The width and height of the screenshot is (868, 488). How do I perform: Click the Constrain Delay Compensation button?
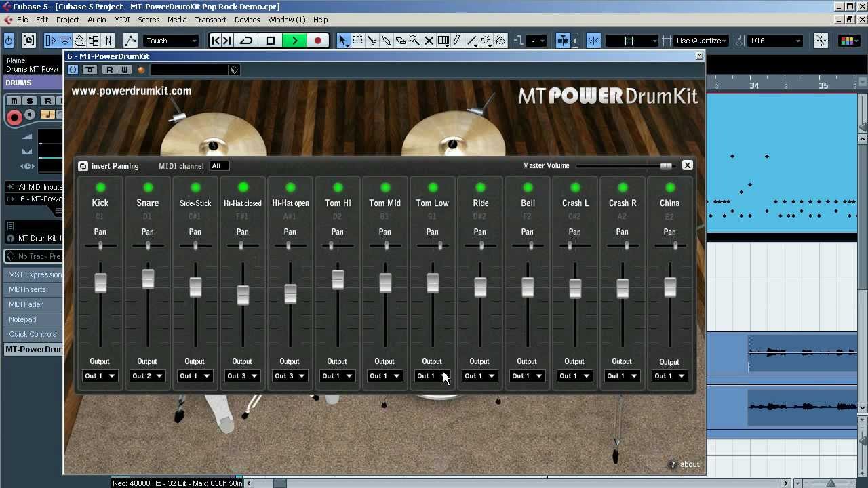[28, 41]
